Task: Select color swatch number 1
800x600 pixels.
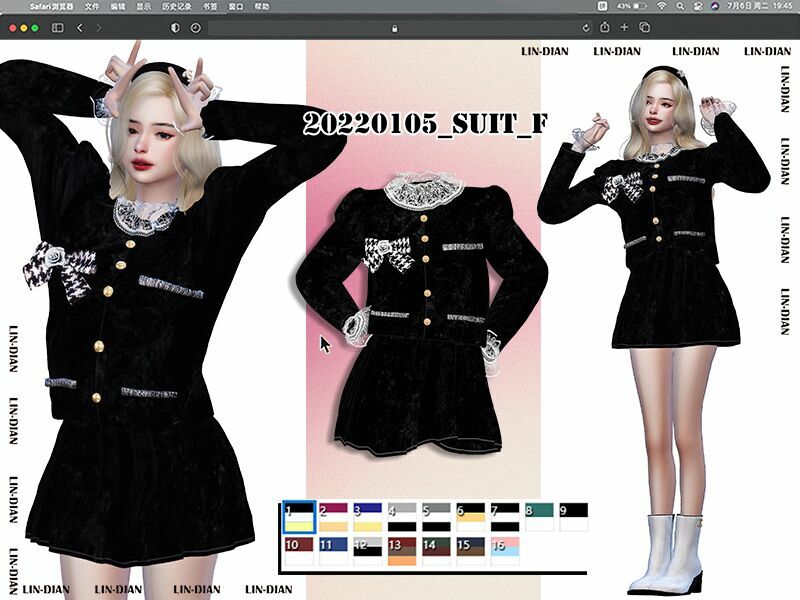Action: 299,517
